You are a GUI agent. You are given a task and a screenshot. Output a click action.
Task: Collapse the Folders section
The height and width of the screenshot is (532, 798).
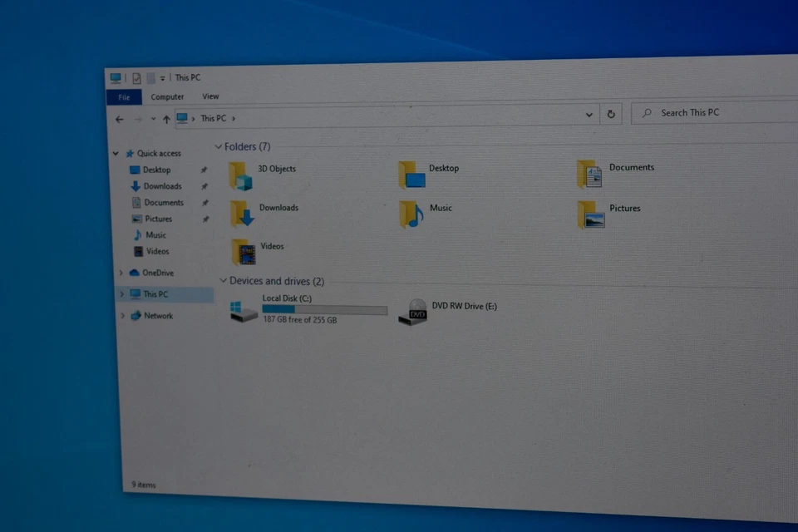(221, 146)
